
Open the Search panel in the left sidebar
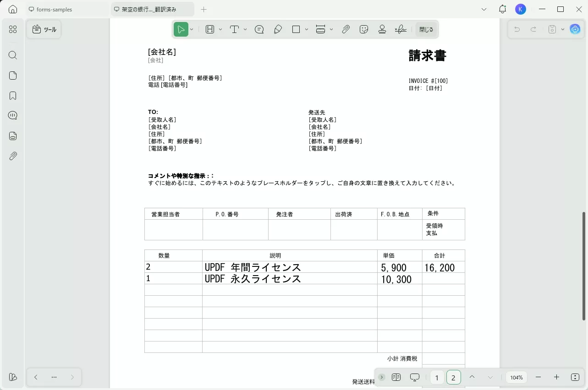pos(12,55)
